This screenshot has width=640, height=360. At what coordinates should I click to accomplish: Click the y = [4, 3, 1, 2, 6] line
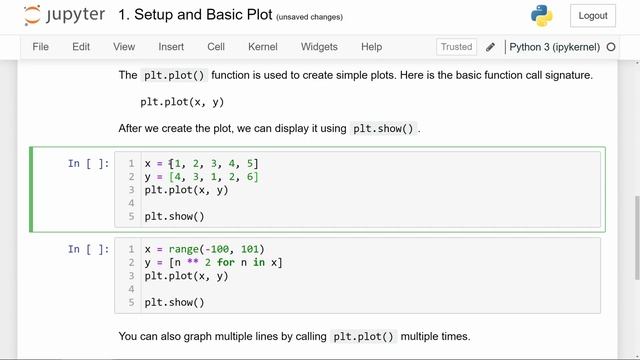pos(202,177)
